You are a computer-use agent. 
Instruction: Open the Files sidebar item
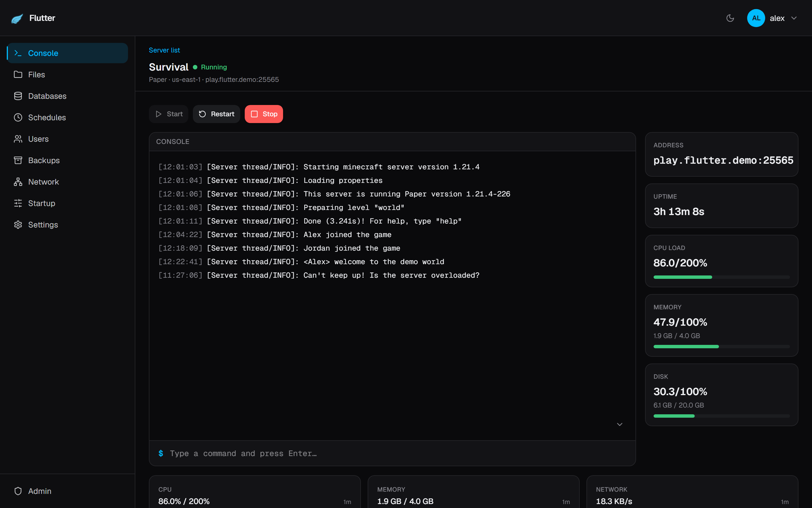[67, 75]
